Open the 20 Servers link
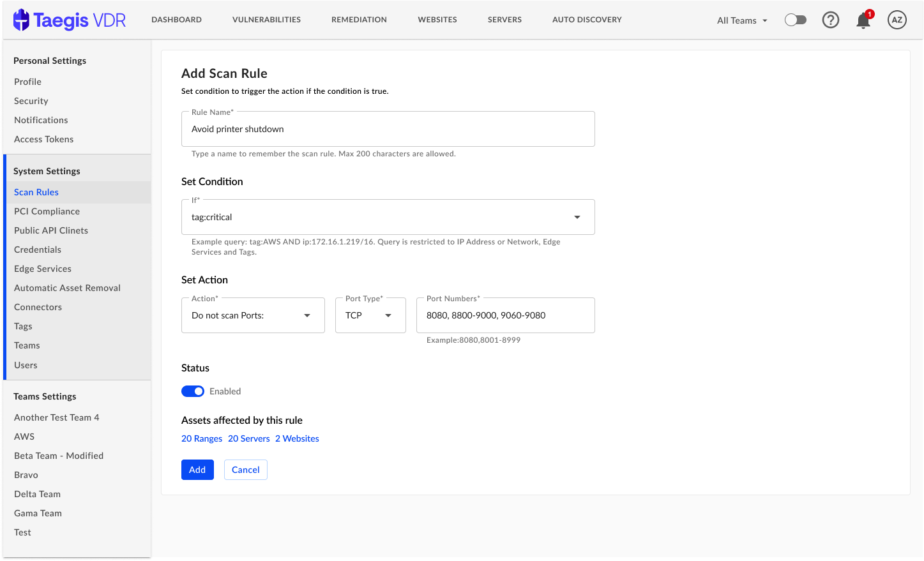 (x=249, y=438)
